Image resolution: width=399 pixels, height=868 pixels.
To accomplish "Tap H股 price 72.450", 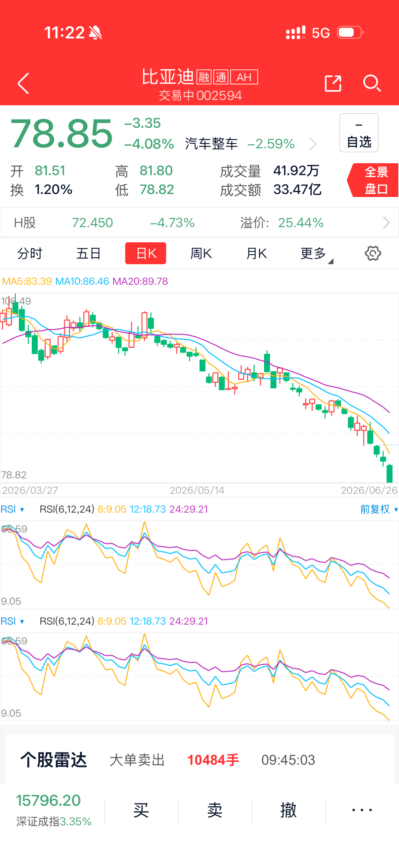I will (93, 223).
